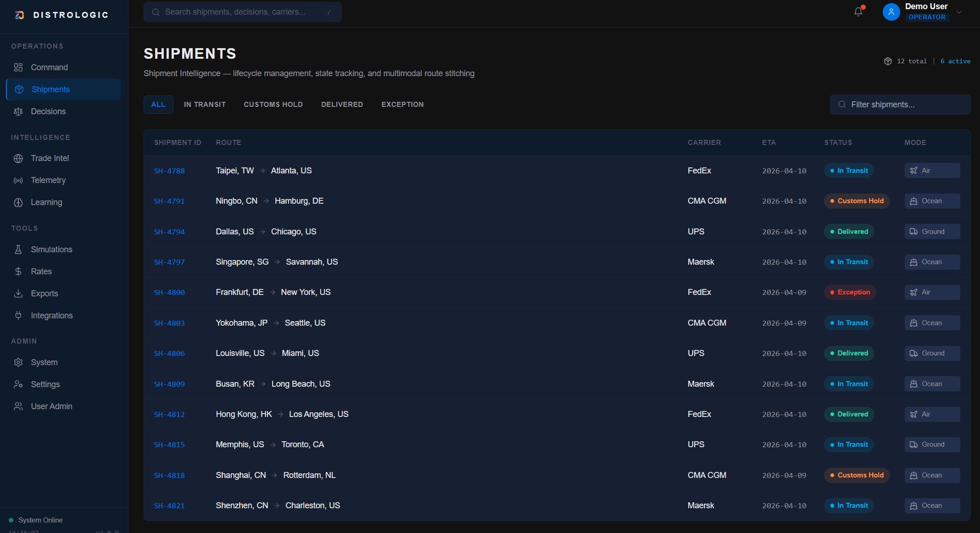Open Decisions via scales icon

pyautogui.click(x=18, y=111)
